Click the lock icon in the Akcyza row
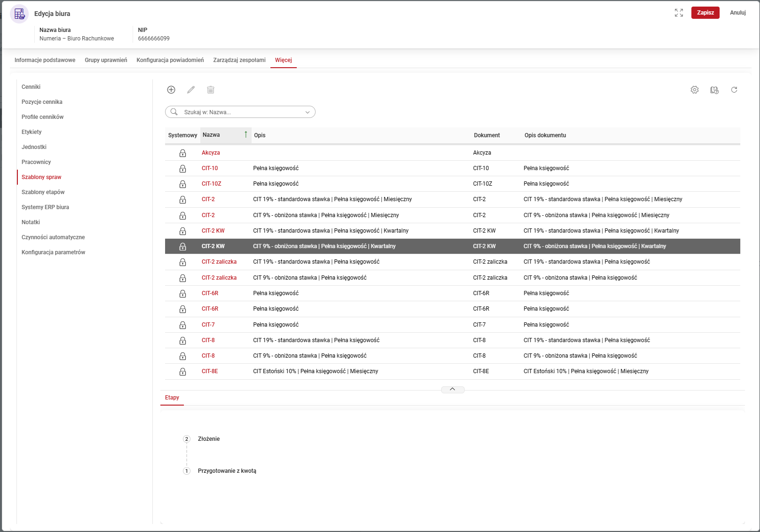 tap(182, 153)
